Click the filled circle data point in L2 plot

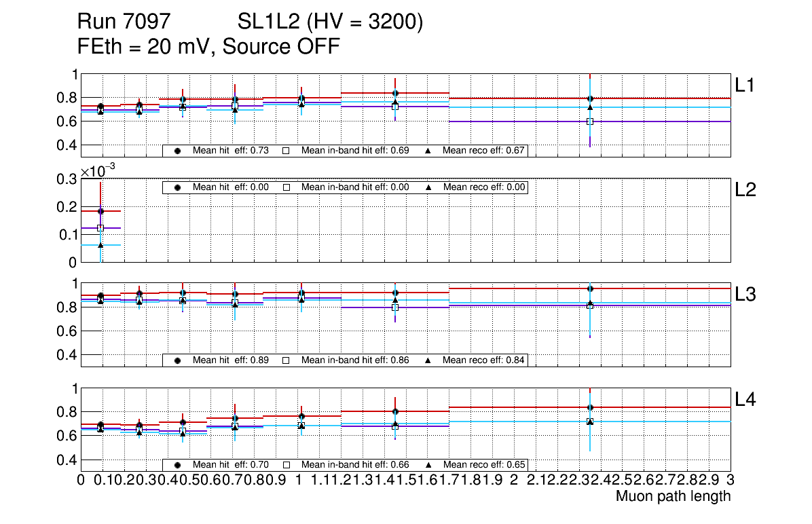point(100,211)
